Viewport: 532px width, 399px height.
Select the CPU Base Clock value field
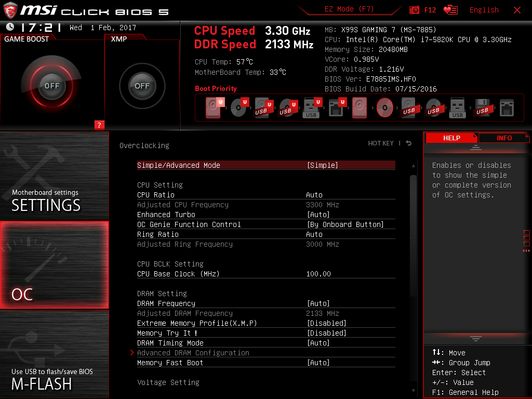pos(318,274)
